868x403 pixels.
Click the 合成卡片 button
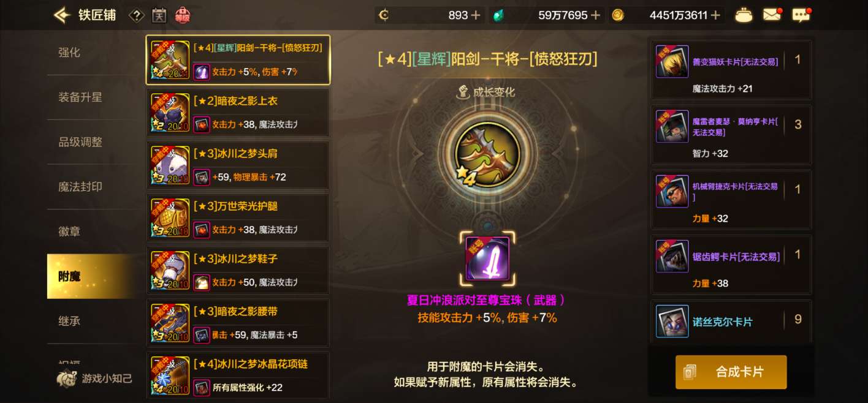coord(731,372)
